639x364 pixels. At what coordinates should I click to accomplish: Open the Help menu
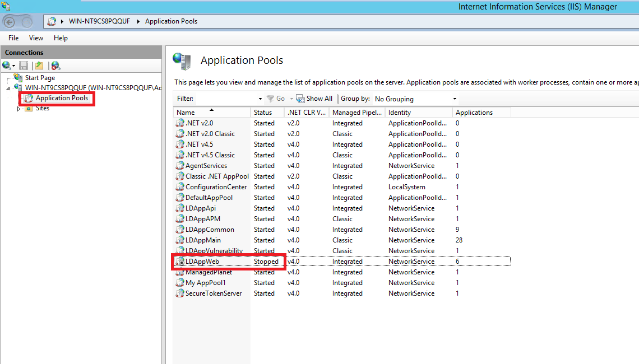pos(61,38)
